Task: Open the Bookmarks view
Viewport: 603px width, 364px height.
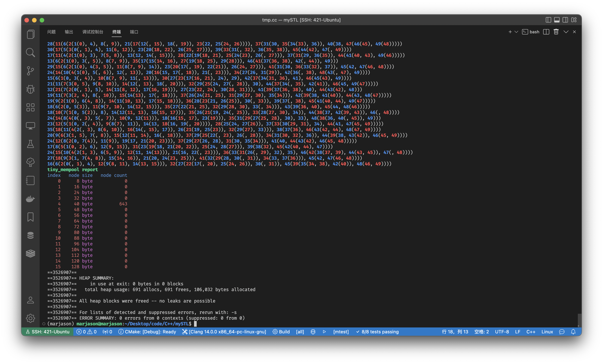Action: pos(30,217)
